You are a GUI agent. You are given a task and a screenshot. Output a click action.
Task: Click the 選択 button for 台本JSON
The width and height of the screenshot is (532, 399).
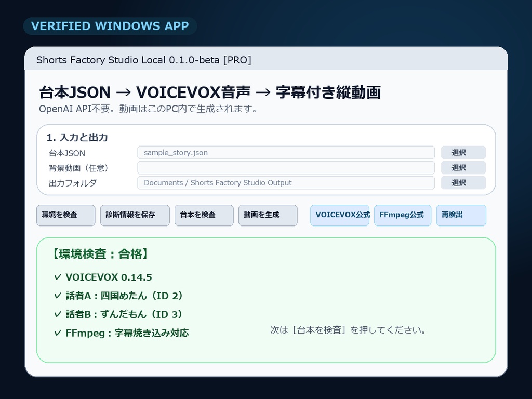[463, 153]
